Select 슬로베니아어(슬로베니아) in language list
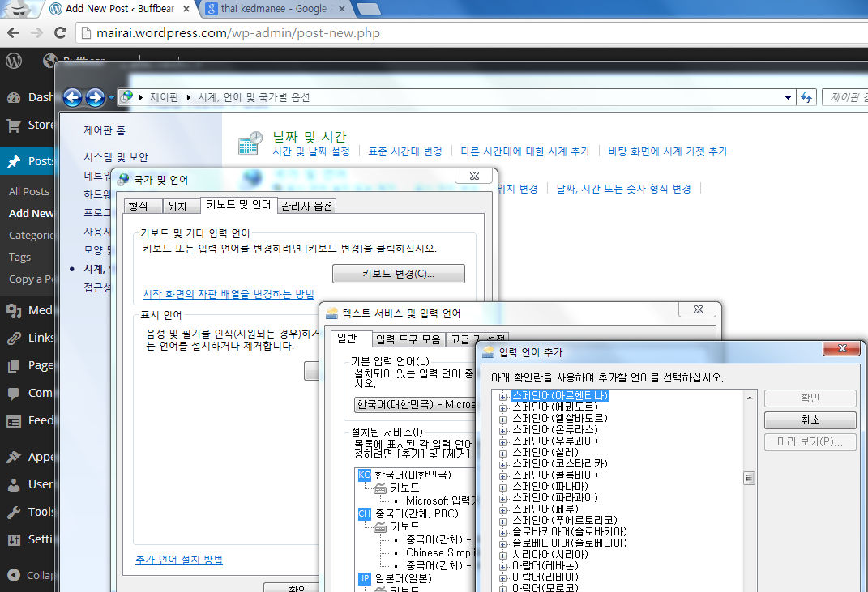 [570, 543]
